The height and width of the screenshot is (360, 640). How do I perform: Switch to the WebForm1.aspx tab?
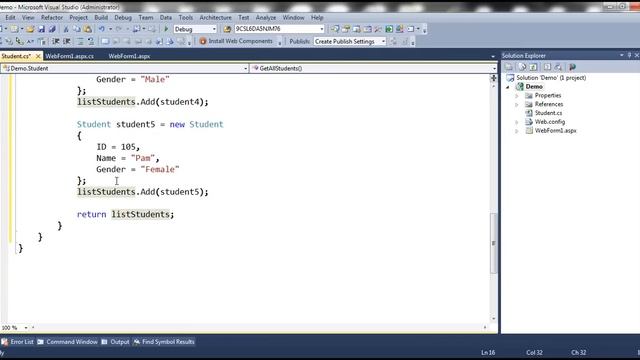tap(129, 56)
